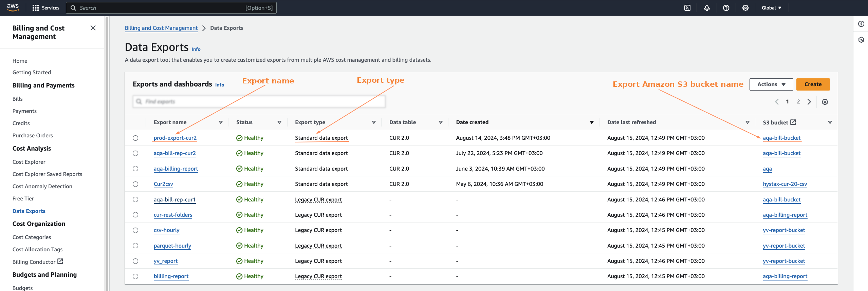This screenshot has width=868, height=291.
Task: Click the external link icon beside S3 bucket
Action: coord(793,122)
